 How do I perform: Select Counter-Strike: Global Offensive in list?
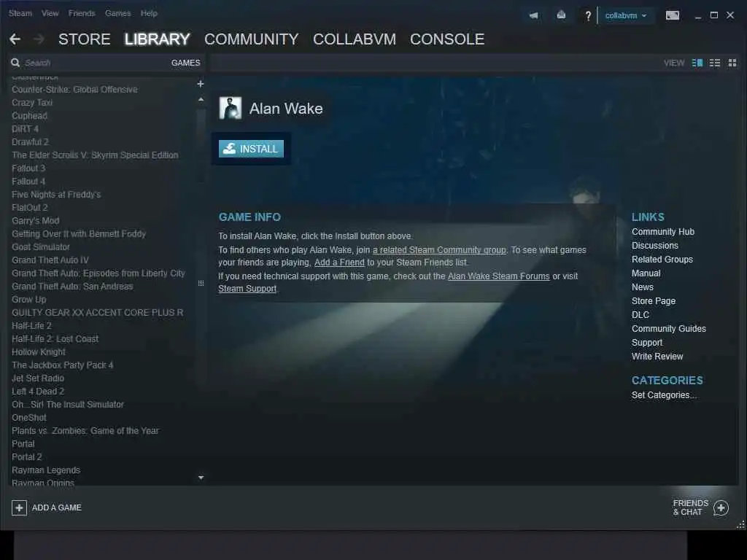[75, 90]
